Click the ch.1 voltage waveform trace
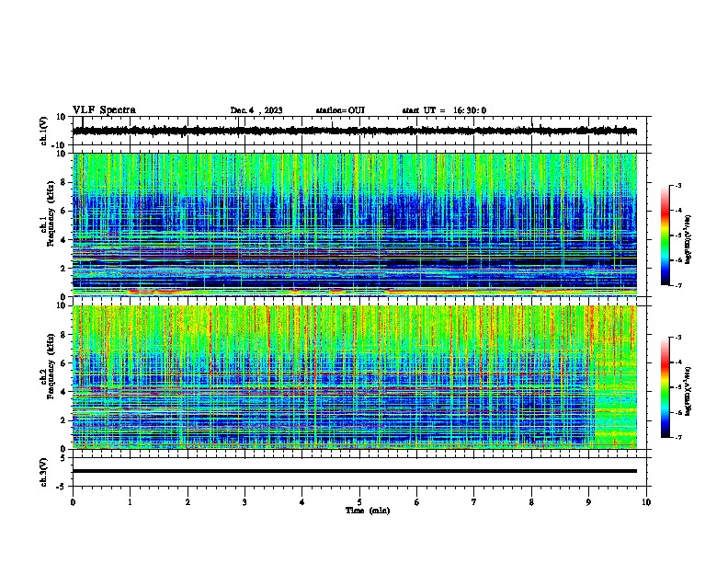Screen dimensions: 728x563 (355, 131)
